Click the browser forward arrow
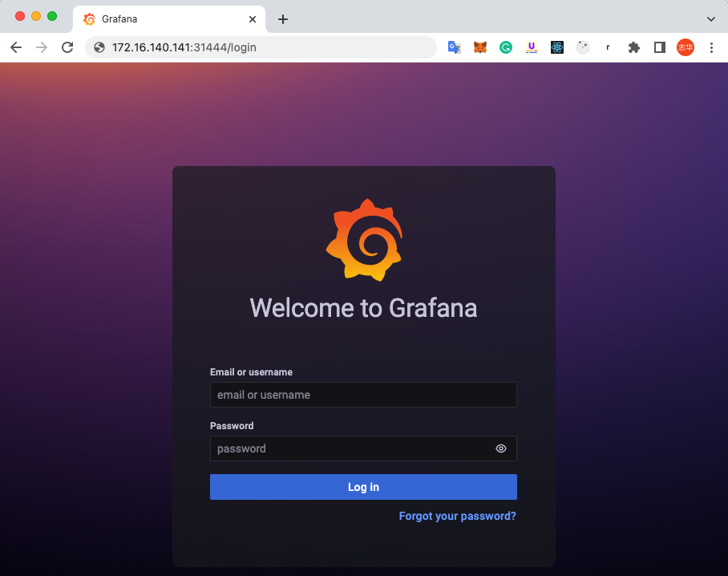This screenshot has width=728, height=576. tap(42, 47)
